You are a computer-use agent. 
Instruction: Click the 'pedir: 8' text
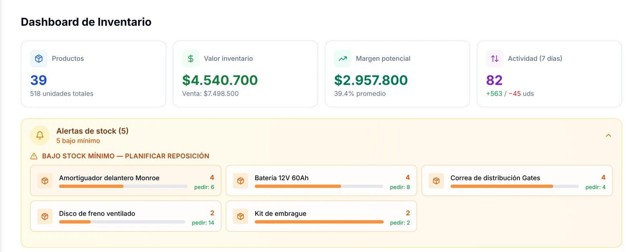(x=400, y=187)
